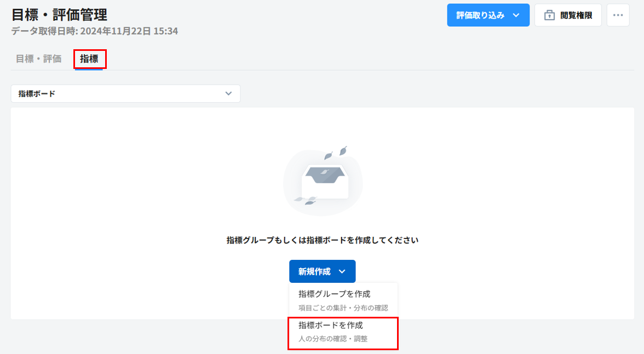644x354 pixels.
Task: Click the 人の分布の確認・調整 description
Action: 333,339
